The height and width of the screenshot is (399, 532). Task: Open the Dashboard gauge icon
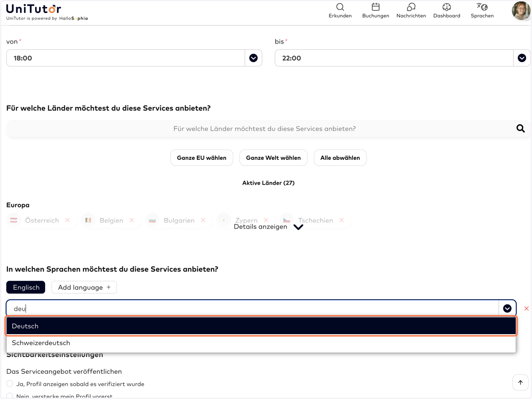(x=446, y=7)
